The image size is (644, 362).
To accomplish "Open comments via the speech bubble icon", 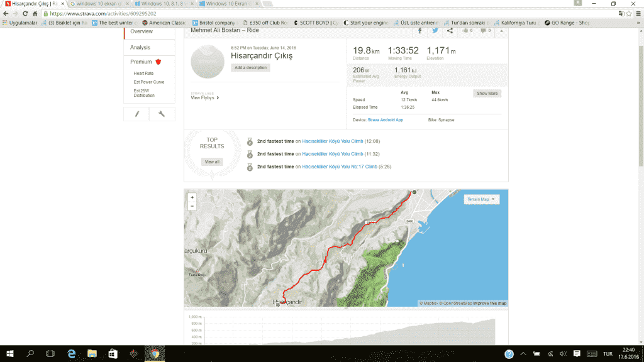I will click(485, 31).
